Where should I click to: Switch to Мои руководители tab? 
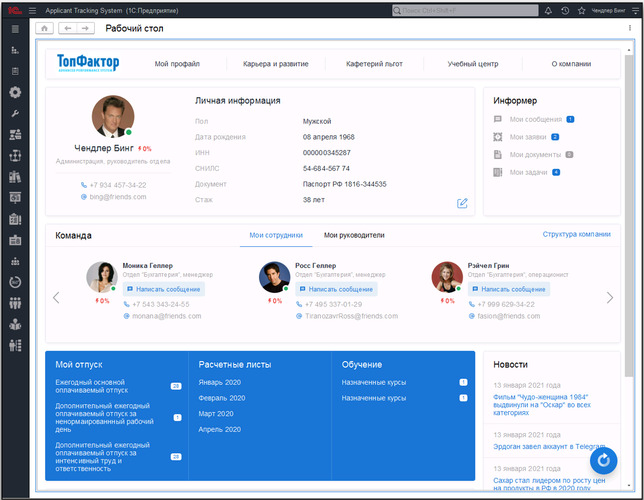[x=354, y=235]
